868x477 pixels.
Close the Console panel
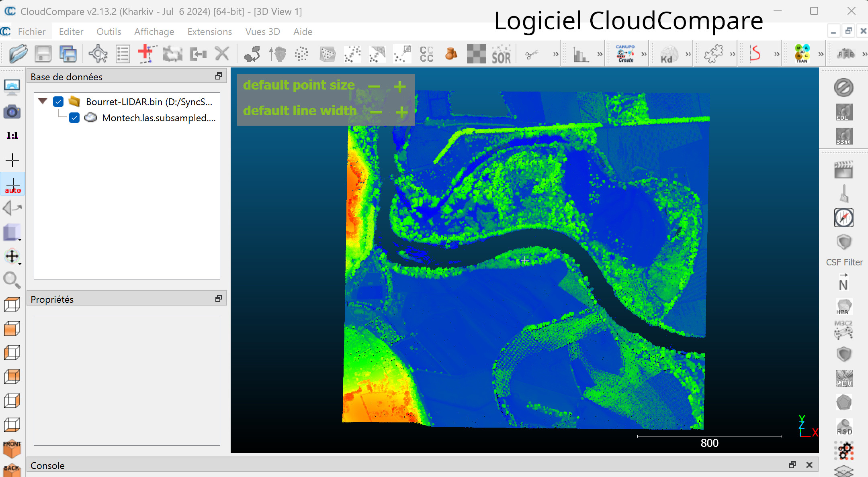[809, 465]
